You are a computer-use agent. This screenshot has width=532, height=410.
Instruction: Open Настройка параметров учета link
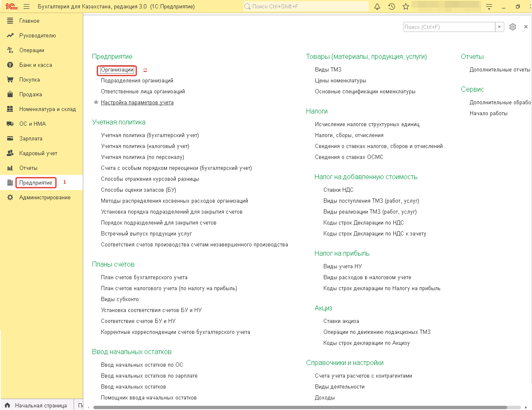tap(137, 103)
